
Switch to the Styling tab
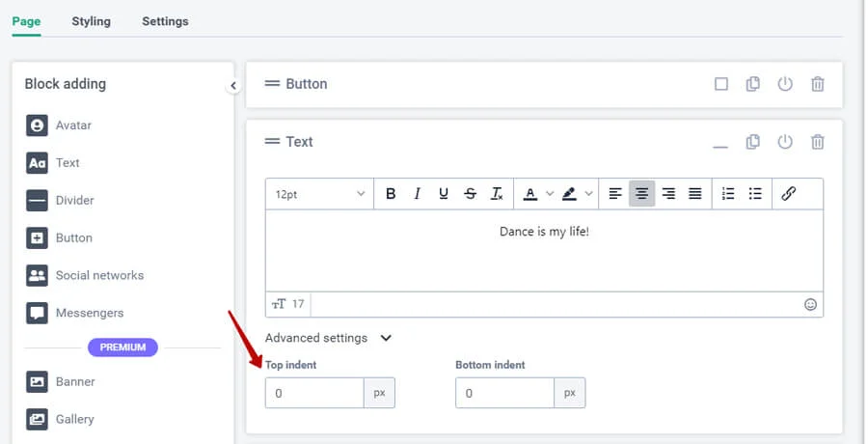pyautogui.click(x=91, y=21)
